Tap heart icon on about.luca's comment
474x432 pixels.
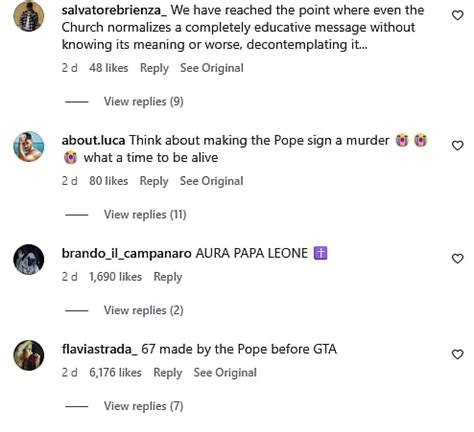click(457, 146)
